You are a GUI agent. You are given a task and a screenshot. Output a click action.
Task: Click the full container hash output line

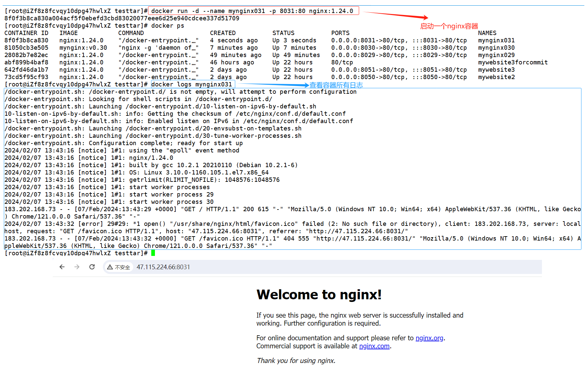(x=122, y=18)
